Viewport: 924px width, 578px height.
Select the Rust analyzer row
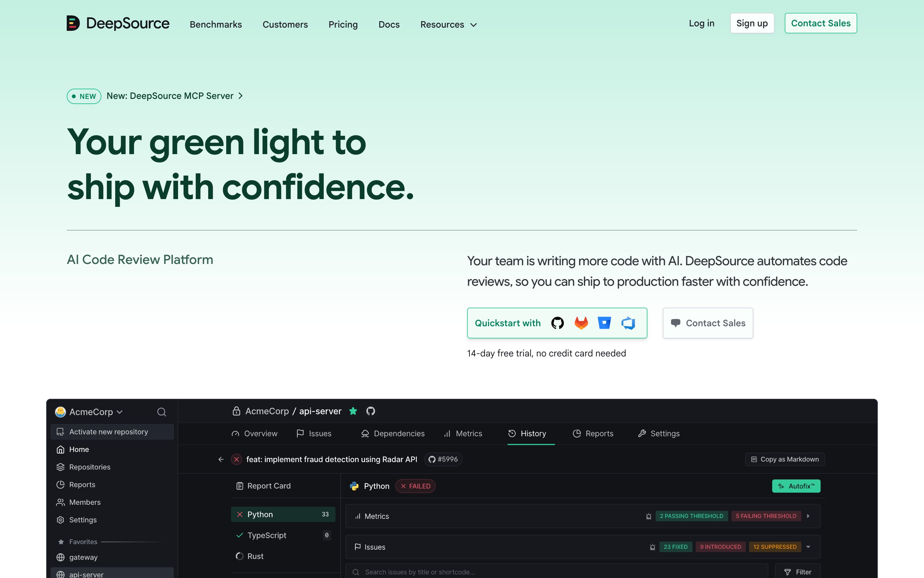point(283,556)
